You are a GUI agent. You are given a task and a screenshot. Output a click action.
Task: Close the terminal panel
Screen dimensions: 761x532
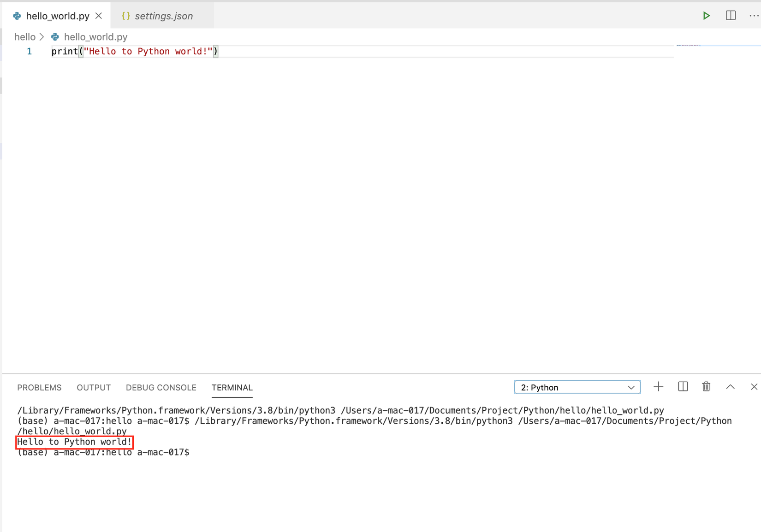click(x=754, y=387)
